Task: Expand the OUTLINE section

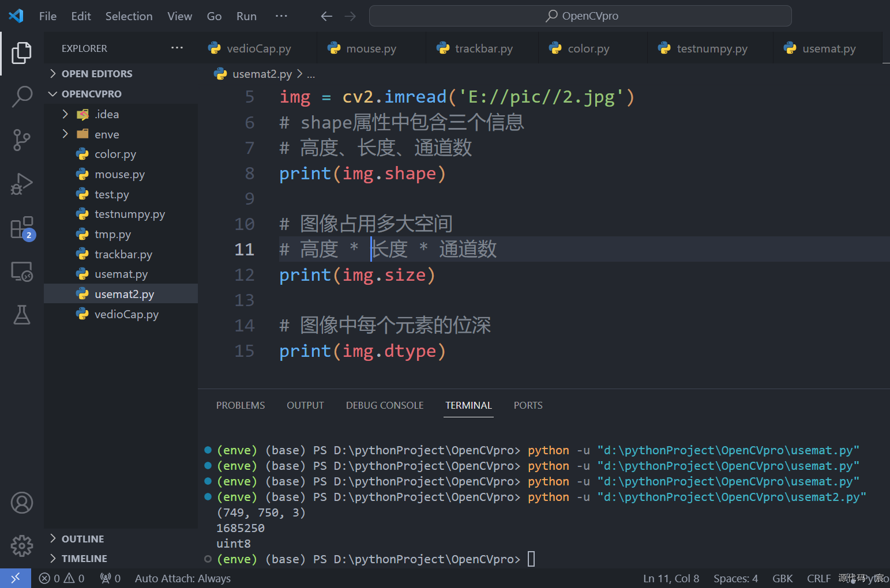Action: coord(121,539)
